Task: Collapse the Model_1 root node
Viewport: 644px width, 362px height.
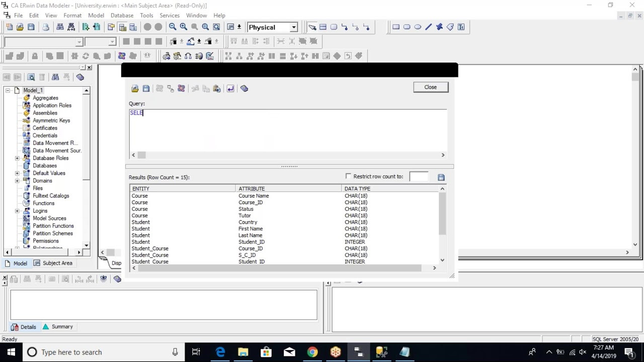Action: [x=8, y=90]
